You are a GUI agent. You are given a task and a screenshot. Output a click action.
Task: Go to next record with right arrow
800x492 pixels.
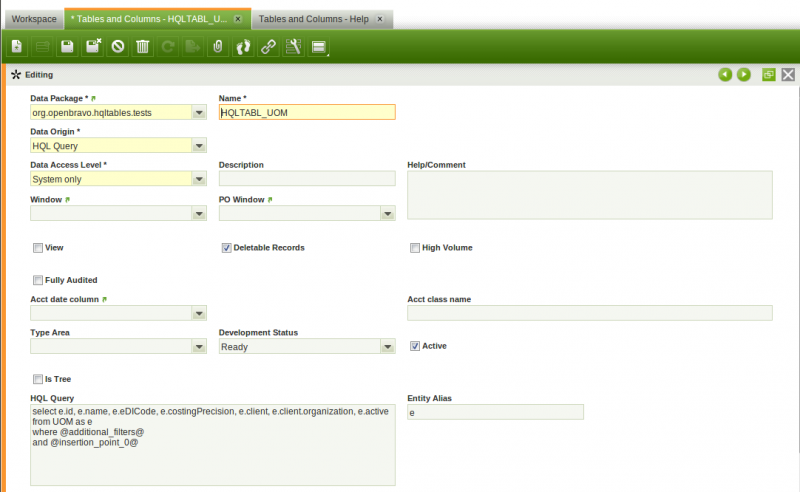744,75
